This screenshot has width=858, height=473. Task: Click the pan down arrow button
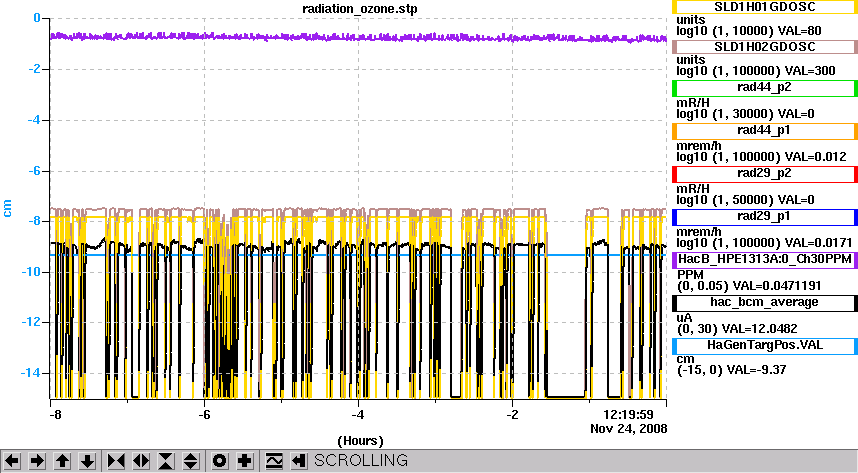pyautogui.click(x=88, y=461)
